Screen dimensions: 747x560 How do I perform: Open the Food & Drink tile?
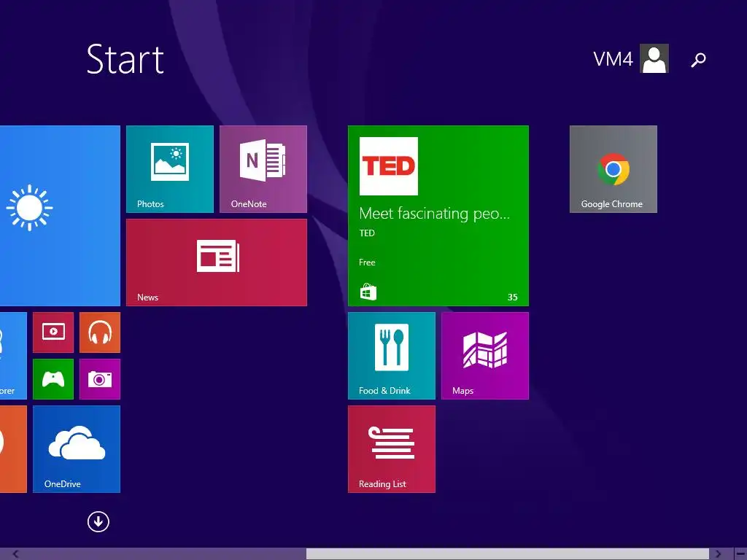click(392, 356)
